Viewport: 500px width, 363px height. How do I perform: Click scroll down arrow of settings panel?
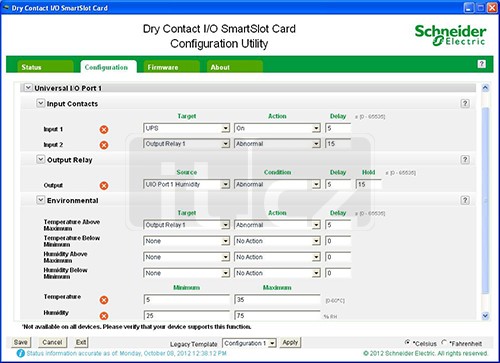[485, 315]
